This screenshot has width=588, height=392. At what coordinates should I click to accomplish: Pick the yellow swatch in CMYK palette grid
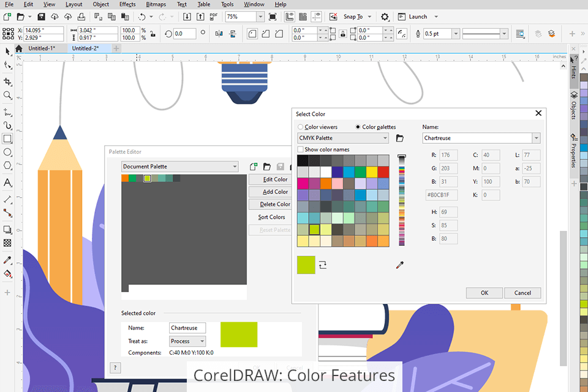click(x=372, y=171)
